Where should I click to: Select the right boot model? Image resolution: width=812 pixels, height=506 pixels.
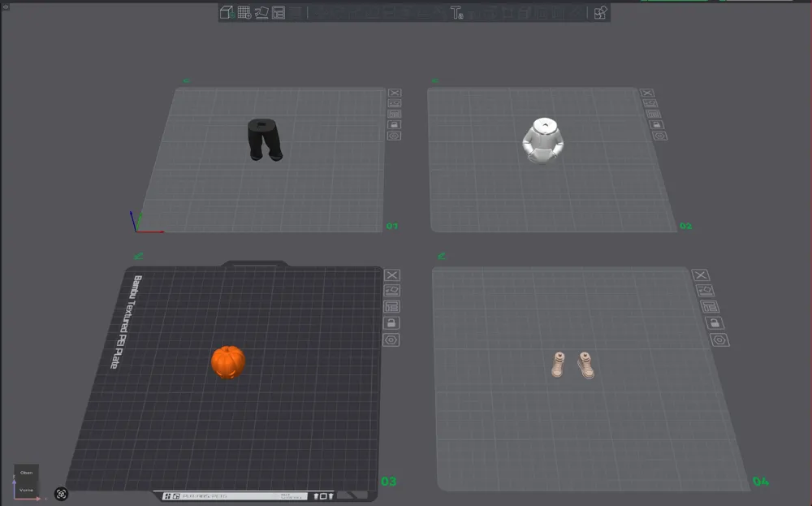coord(585,365)
